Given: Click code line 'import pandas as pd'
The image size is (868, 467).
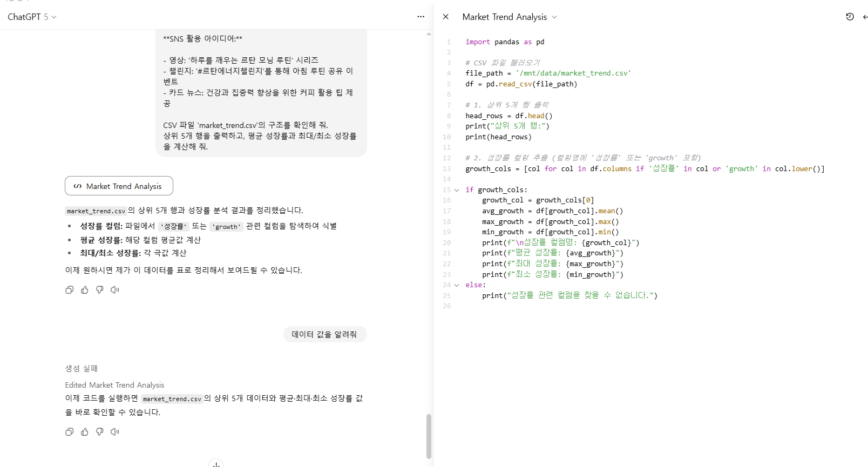Looking at the screenshot, I should [505, 42].
